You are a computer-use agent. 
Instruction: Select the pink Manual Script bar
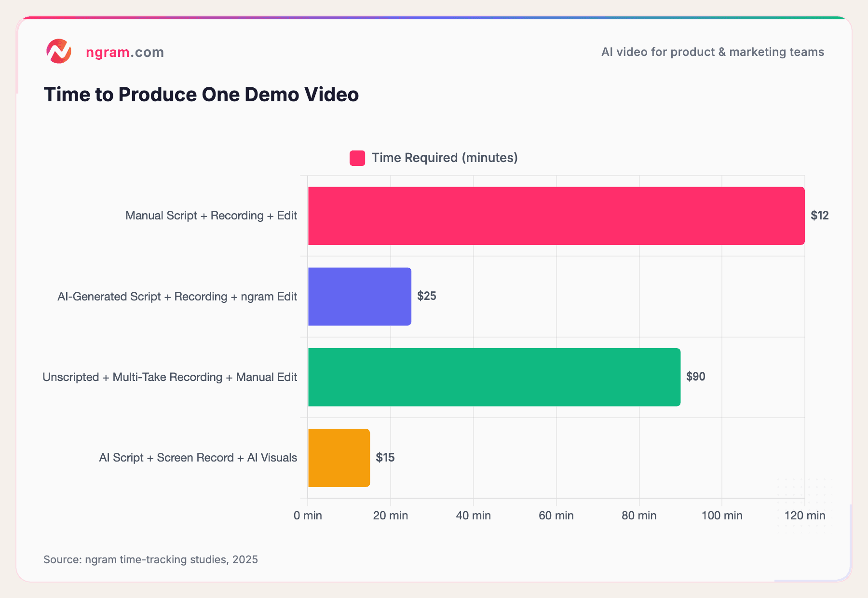(556, 216)
